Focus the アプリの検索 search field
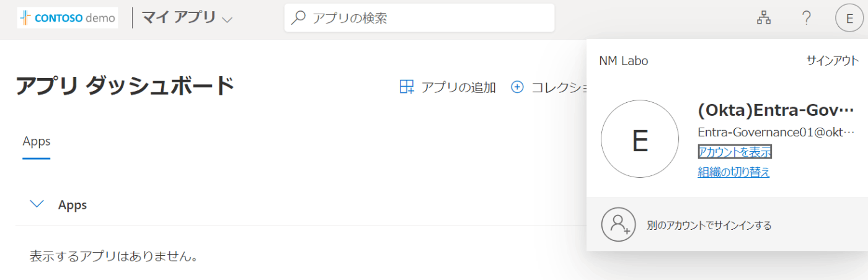Viewport: 868px width, 280px height. click(419, 19)
